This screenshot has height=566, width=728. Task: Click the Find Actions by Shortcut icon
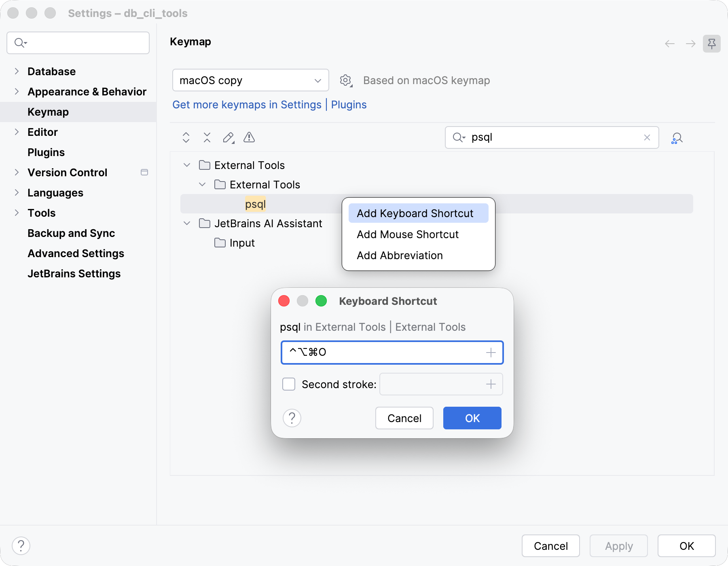(x=677, y=138)
